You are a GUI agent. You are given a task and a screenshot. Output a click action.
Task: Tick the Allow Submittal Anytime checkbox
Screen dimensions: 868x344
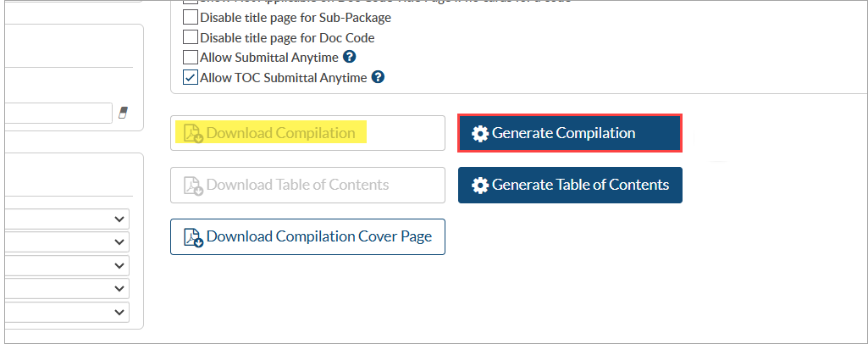click(191, 58)
